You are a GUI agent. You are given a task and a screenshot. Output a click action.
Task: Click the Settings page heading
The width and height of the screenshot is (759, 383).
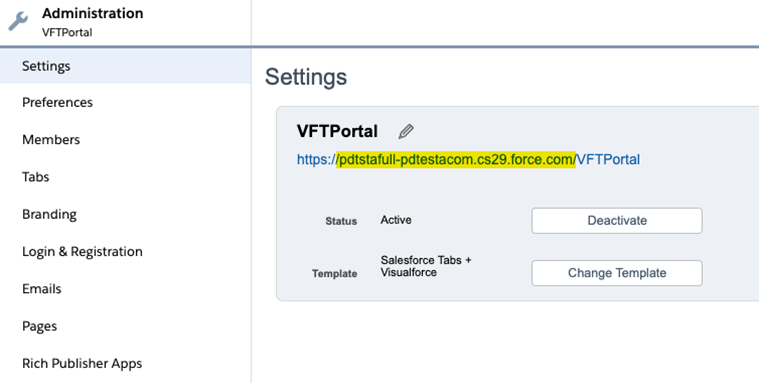tap(306, 77)
